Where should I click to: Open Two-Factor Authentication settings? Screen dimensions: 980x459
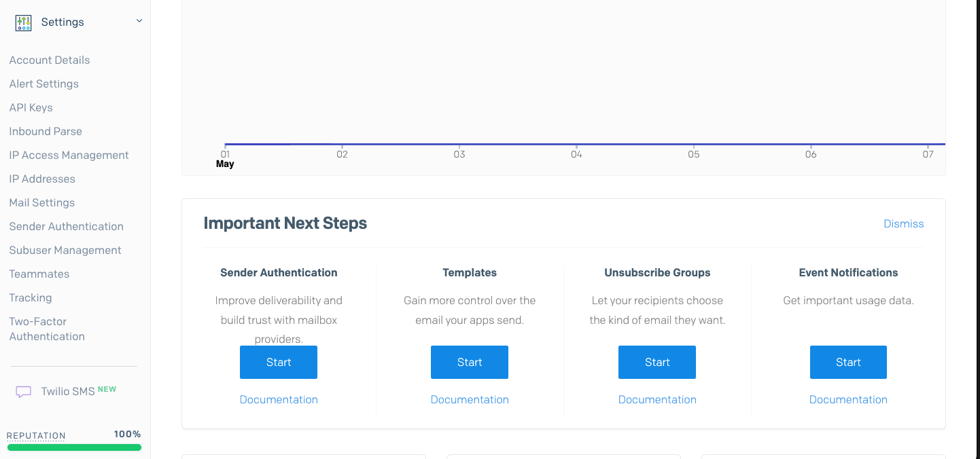click(x=47, y=329)
